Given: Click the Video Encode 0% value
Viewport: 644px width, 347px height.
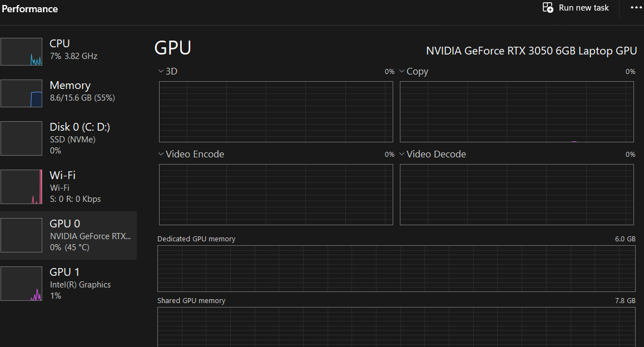Looking at the screenshot, I should pos(389,155).
